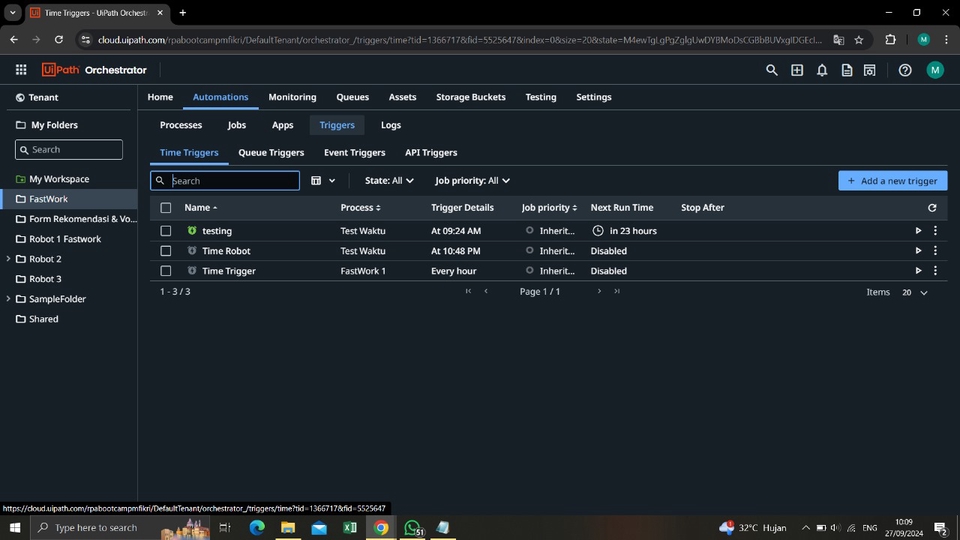Go to next page arrow
The width and height of the screenshot is (960, 540).
coord(599,291)
